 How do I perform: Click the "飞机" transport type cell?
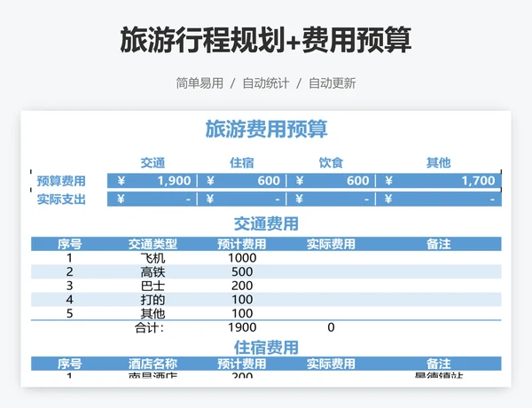153,258
